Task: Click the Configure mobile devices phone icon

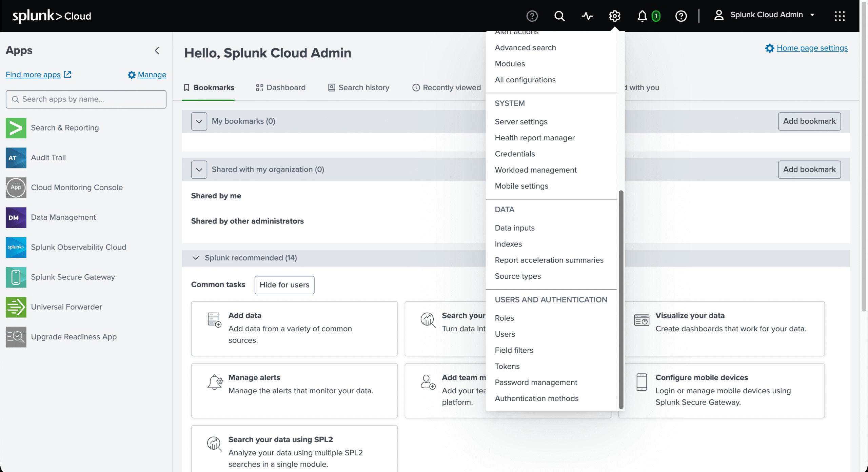Action: [642, 382]
